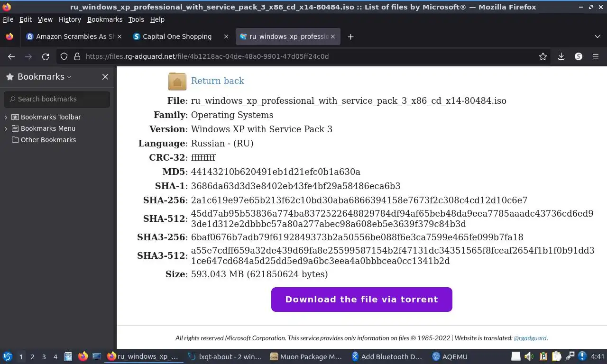The height and width of the screenshot is (364, 607).
Task: Launch file manager from taskbar quicklaunch
Action: pyautogui.click(x=68, y=356)
